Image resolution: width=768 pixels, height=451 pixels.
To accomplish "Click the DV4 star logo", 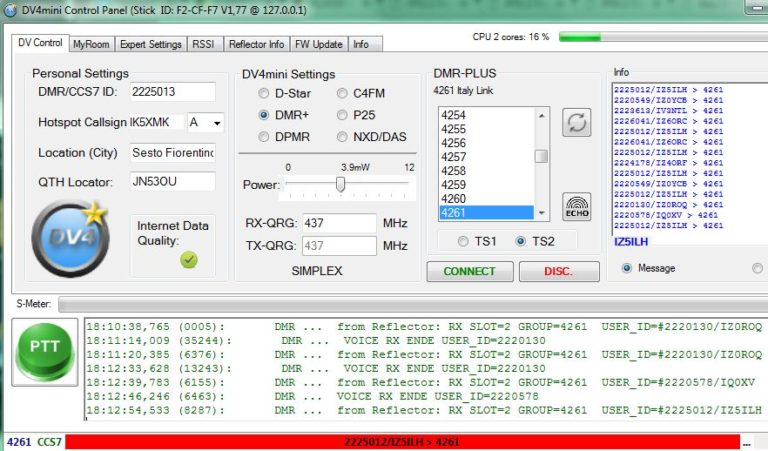I will pos(70,238).
